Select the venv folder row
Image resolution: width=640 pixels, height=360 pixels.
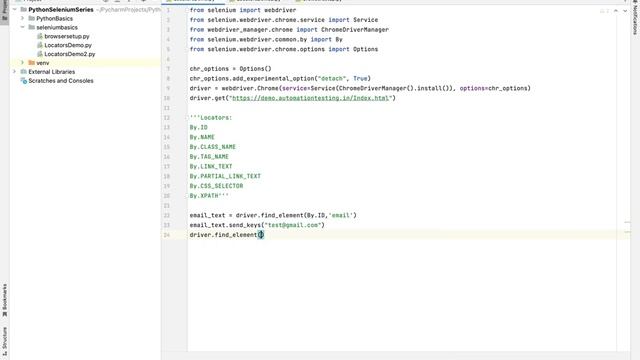[85, 63]
